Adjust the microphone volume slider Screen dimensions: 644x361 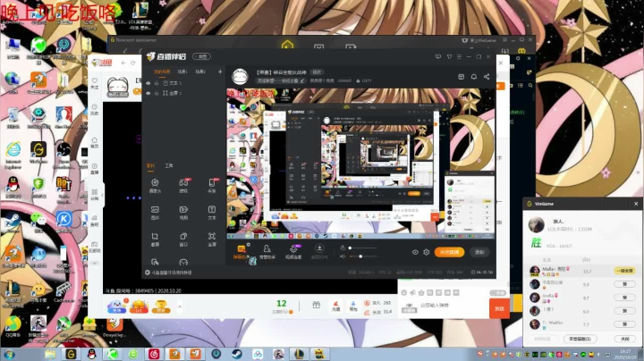pos(362,248)
